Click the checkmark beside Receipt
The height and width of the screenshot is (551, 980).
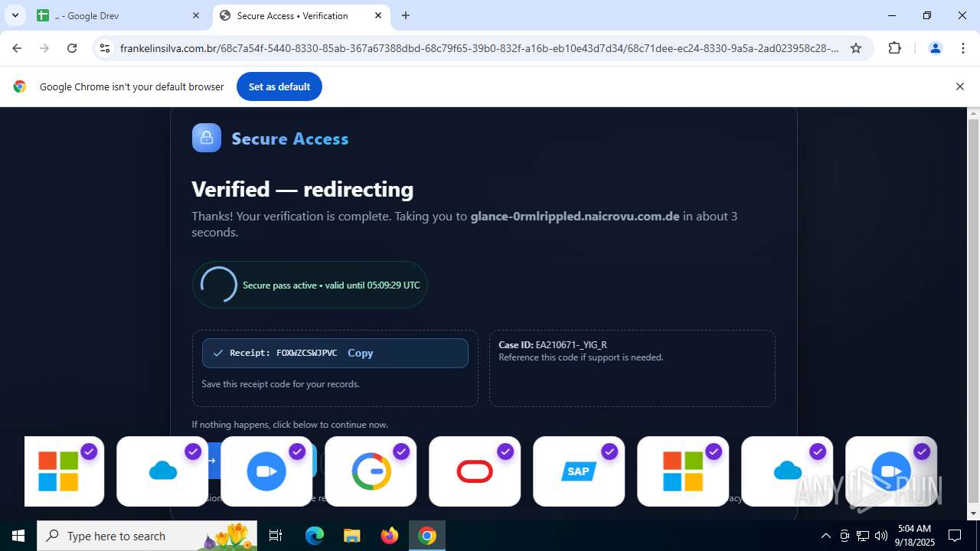[217, 353]
